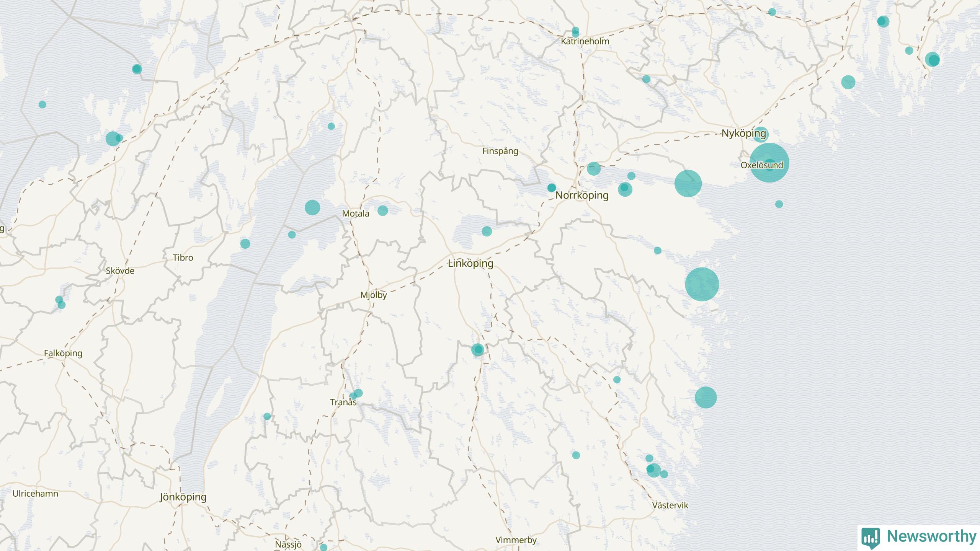Click the Nyköping city label
Screen dimensions: 980x551
coord(744,133)
